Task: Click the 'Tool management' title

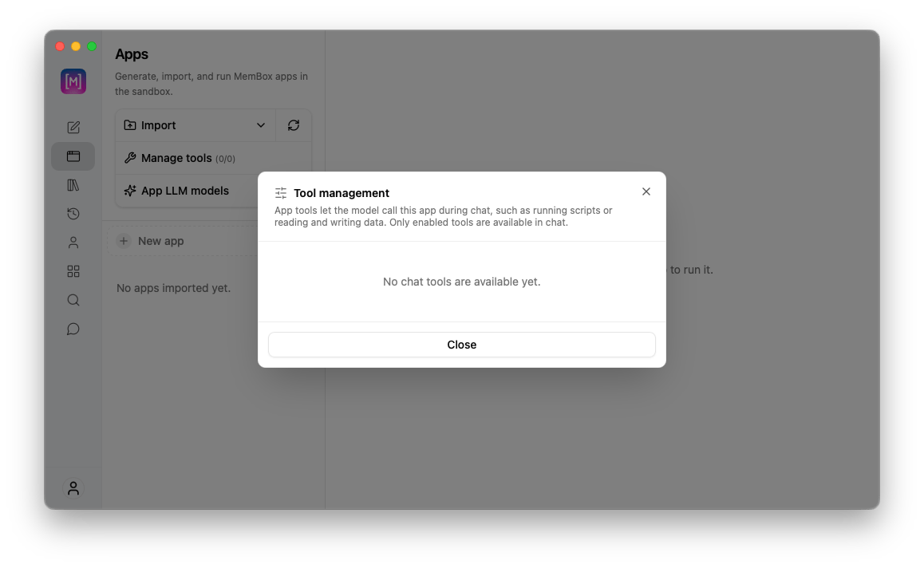Action: tap(342, 193)
